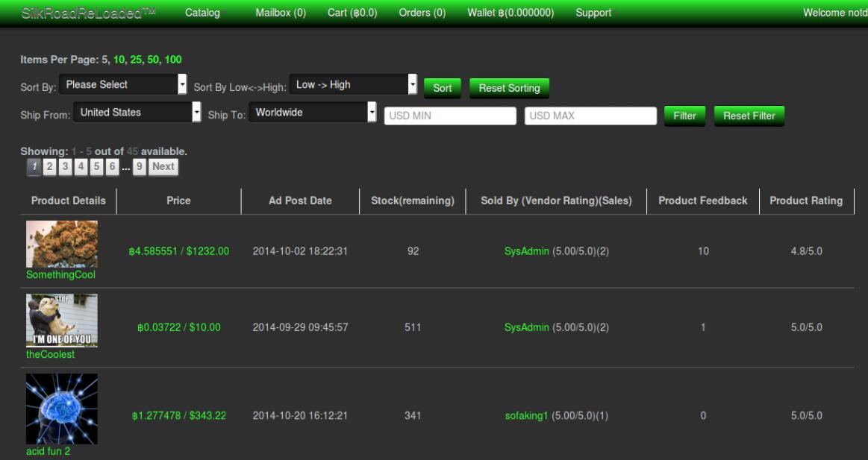
Task: Go to page 1
Action: [34, 166]
